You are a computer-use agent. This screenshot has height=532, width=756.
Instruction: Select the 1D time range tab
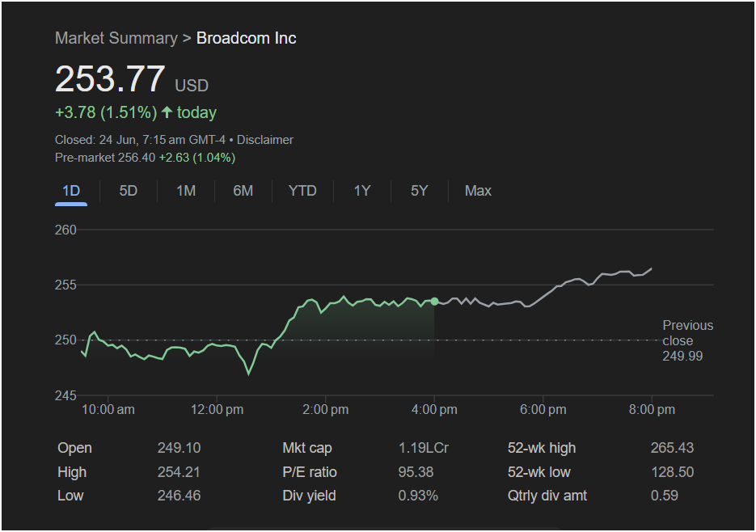click(71, 191)
